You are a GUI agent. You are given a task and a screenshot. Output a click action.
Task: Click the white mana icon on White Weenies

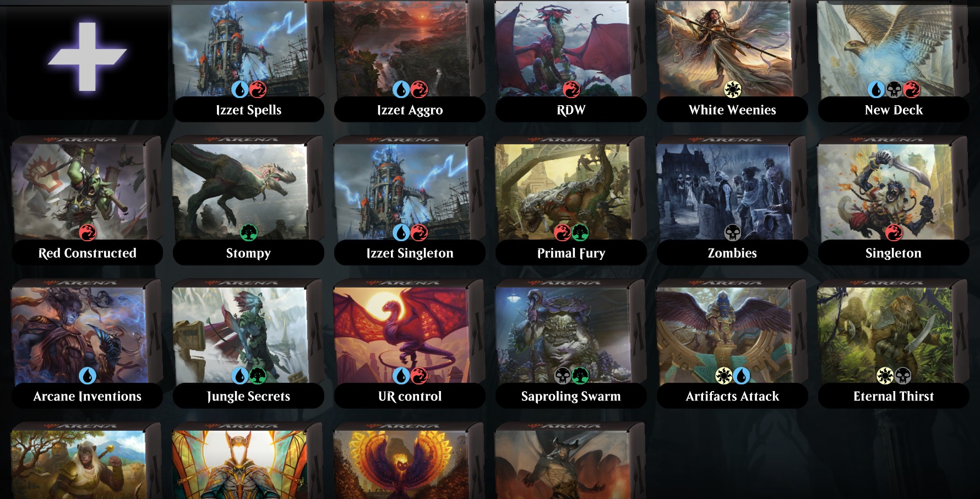[x=732, y=89]
